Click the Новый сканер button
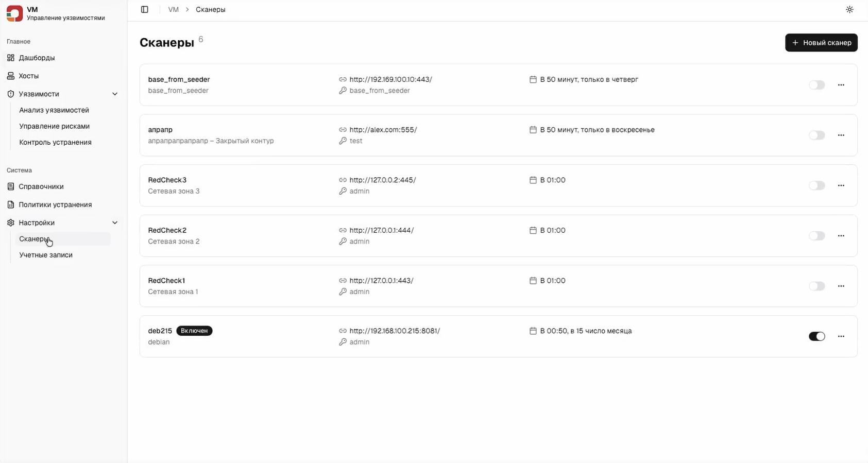This screenshot has height=463, width=868. coord(821,43)
